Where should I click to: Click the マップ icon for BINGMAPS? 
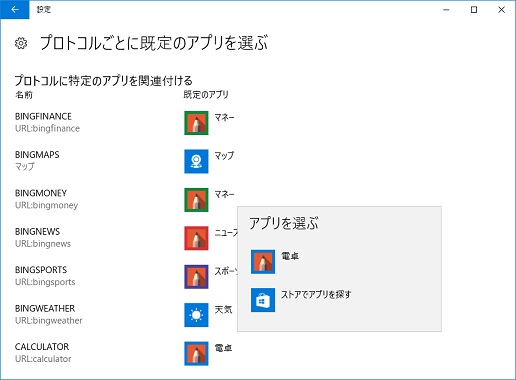[196, 161]
